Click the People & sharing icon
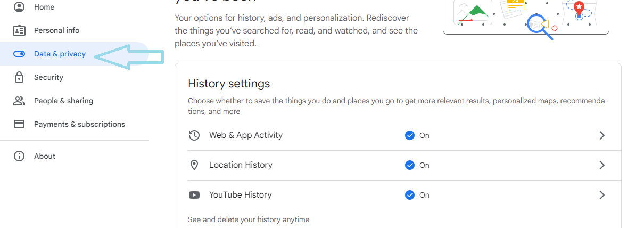The image size is (644, 228). (19, 101)
